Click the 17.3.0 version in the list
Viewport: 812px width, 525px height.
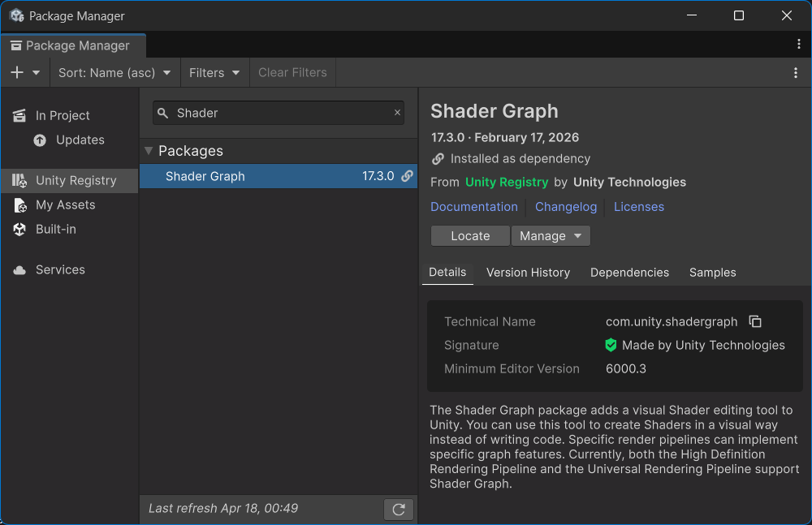[378, 176]
